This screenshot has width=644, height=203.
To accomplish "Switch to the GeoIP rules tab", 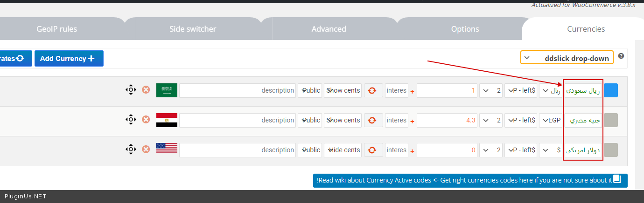I will pyautogui.click(x=56, y=29).
